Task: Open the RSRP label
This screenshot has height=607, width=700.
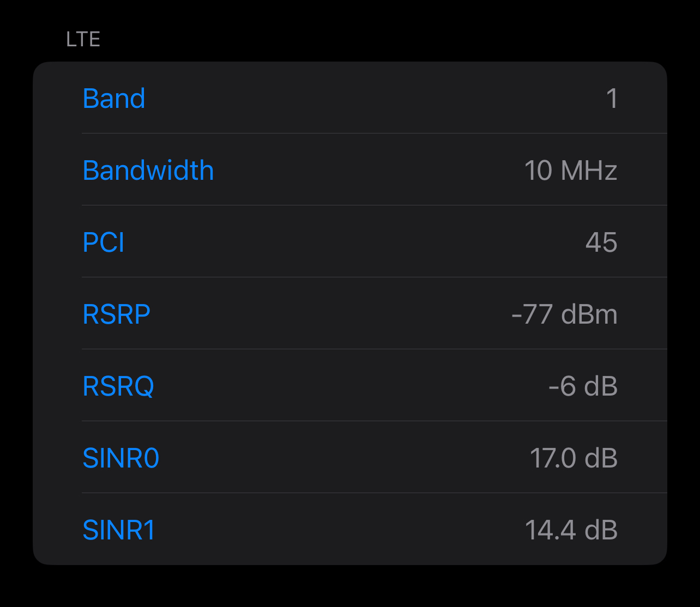Action: pyautogui.click(x=117, y=314)
